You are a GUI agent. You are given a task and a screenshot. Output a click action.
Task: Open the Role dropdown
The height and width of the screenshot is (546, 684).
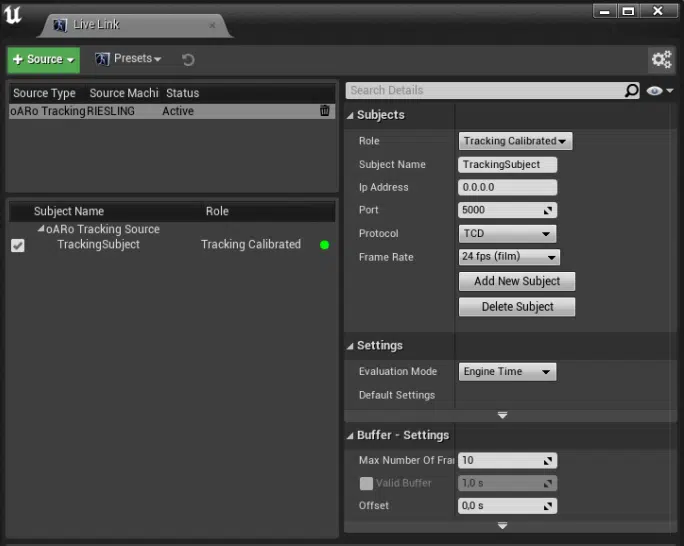coord(515,142)
